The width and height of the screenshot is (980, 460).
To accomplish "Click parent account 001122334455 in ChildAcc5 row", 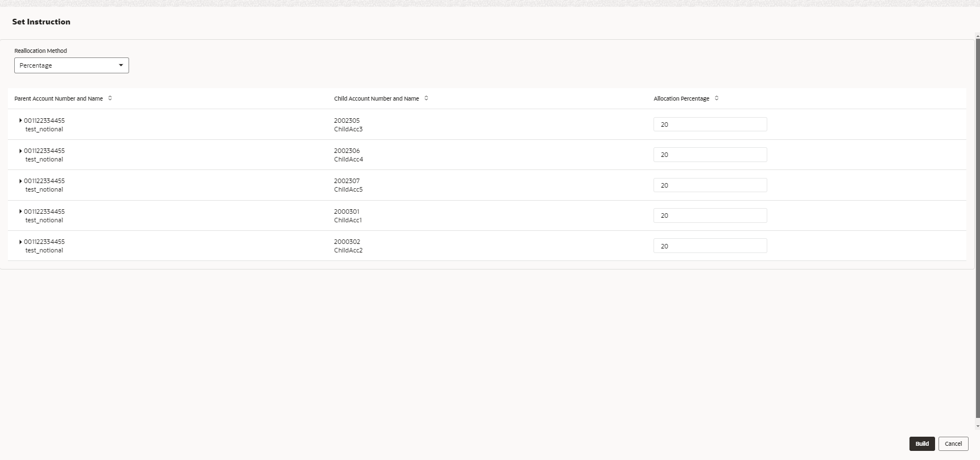I will 44,181.
